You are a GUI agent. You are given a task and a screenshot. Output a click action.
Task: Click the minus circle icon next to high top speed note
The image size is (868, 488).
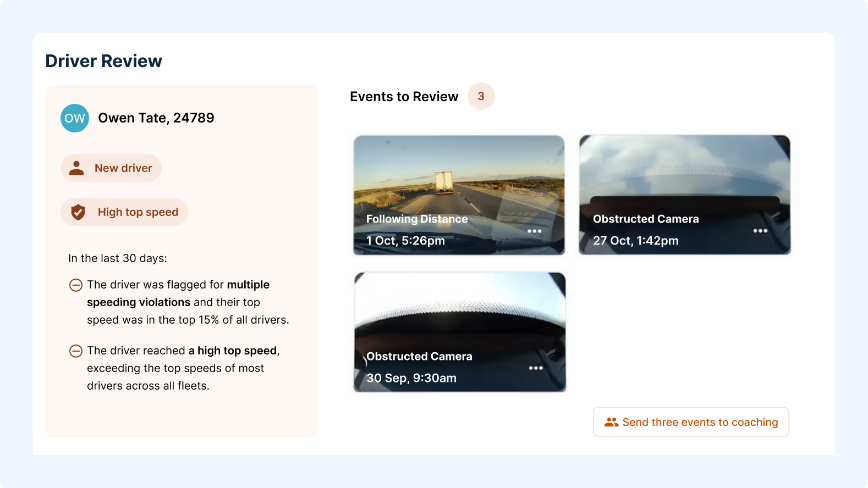[x=76, y=351]
